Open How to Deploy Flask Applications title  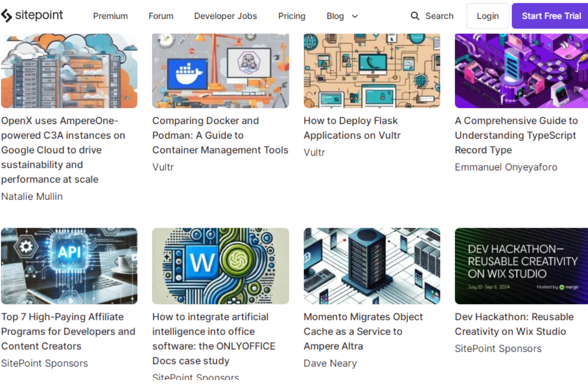[x=352, y=128]
